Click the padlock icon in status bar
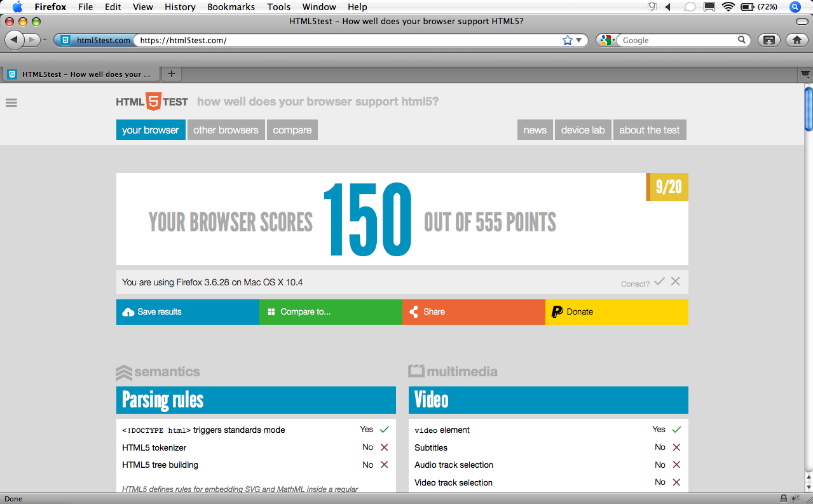813x504 pixels. coord(784,498)
